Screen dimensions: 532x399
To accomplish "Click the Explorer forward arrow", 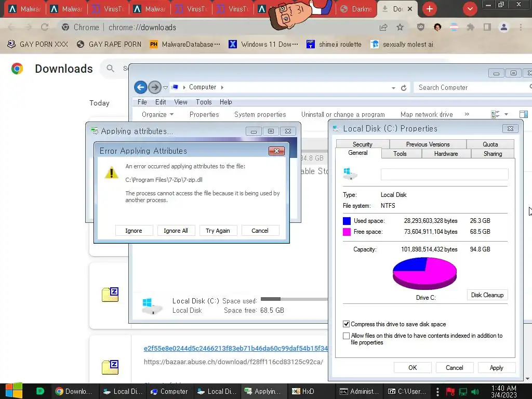I will click(155, 87).
